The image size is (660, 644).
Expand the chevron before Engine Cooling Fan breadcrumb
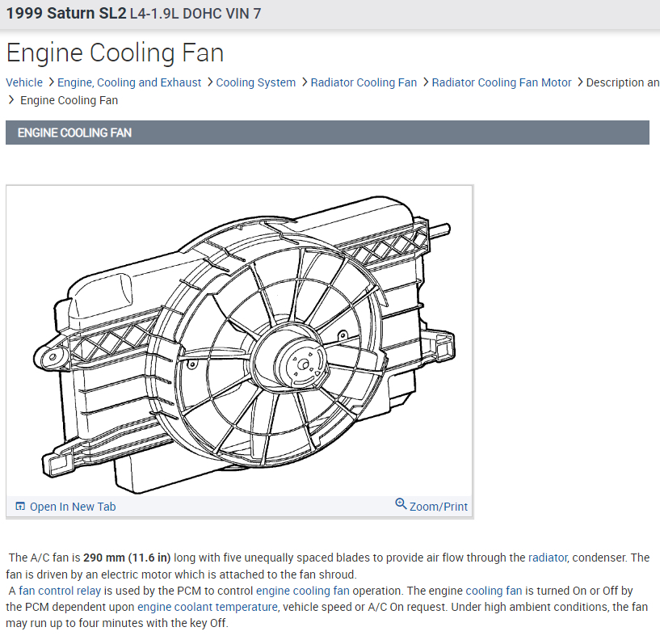tap(11, 99)
